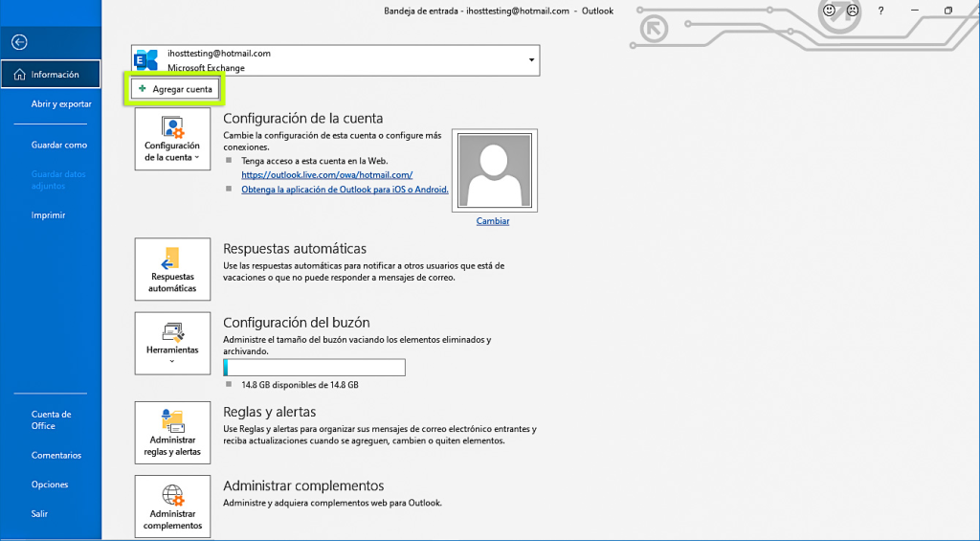
Task: Open Respuestas automáticas icon button
Action: click(172, 269)
